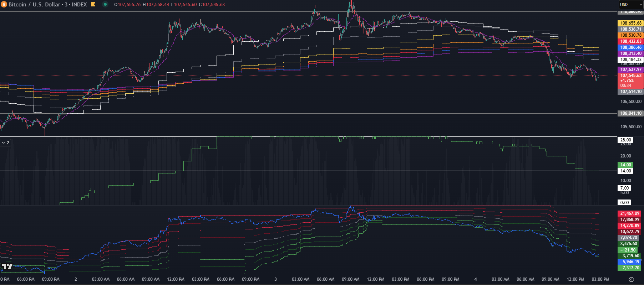The height and width of the screenshot is (285, 644).
Task: Click the red 21,467.09 band label
Action: click(x=630, y=213)
